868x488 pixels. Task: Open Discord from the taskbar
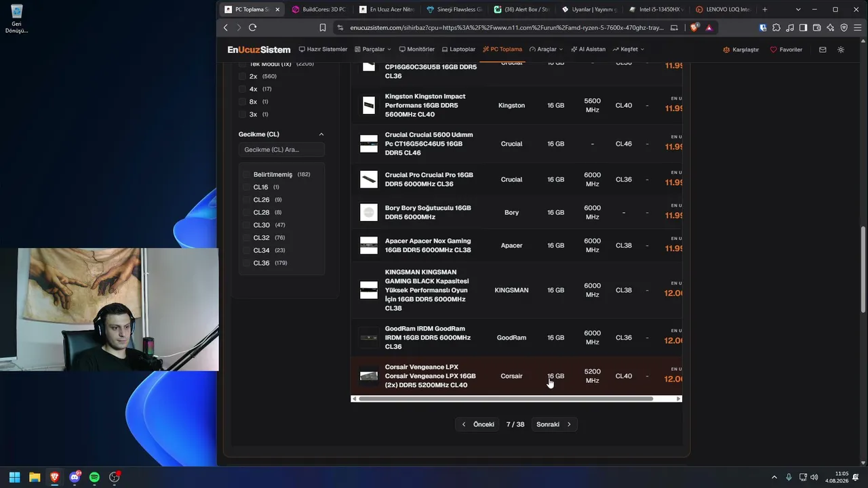click(75, 477)
